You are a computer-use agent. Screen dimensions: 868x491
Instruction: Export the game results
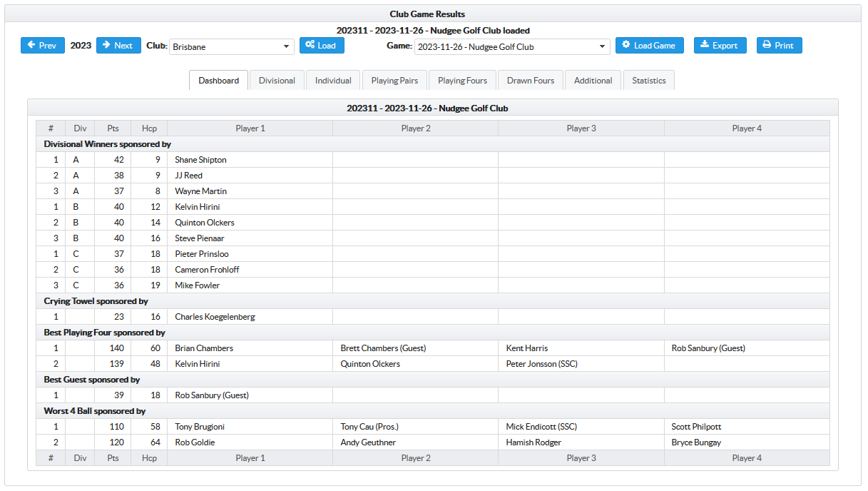pos(720,46)
